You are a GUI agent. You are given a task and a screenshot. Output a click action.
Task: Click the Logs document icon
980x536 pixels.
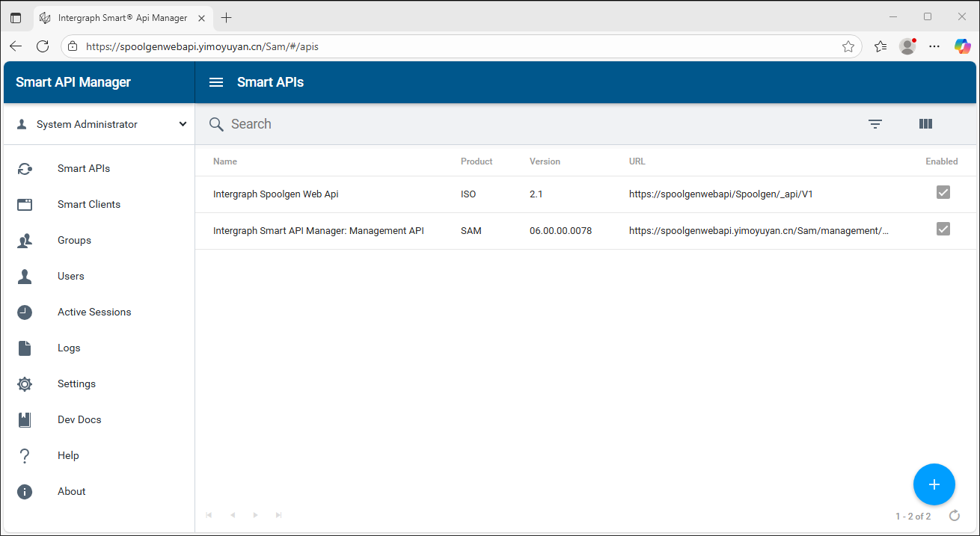point(25,348)
